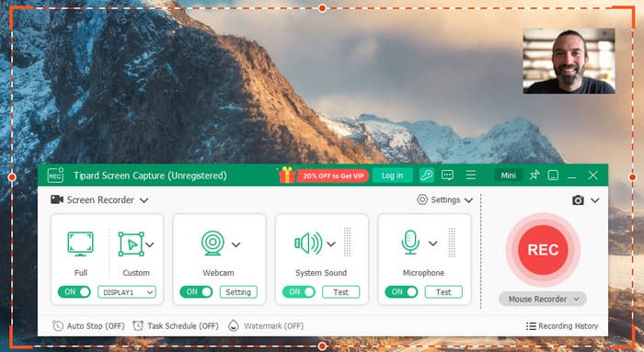Image resolution: width=644 pixels, height=352 pixels.
Task: Expand the Settings dropdown arrow
Action: (x=468, y=200)
